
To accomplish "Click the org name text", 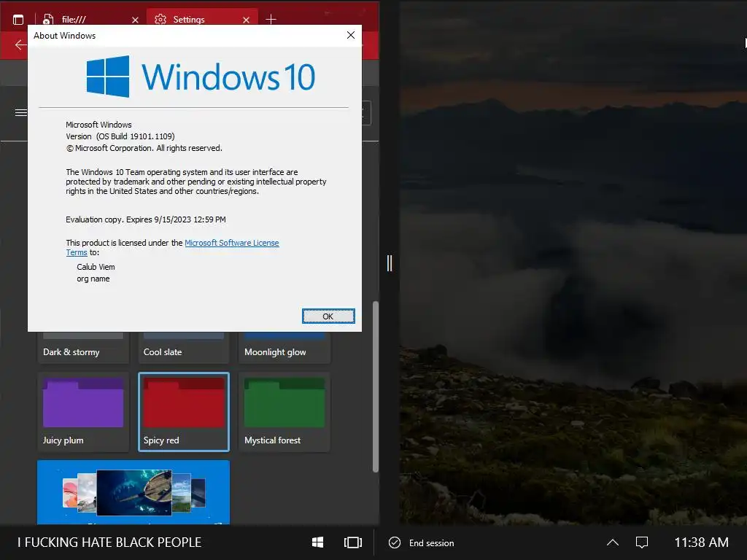I will [93, 279].
